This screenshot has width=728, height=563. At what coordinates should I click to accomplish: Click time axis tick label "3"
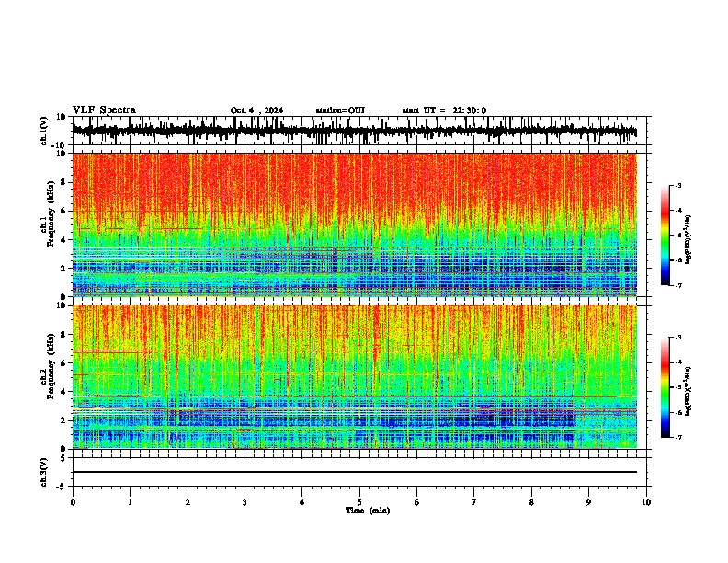pyautogui.click(x=245, y=502)
